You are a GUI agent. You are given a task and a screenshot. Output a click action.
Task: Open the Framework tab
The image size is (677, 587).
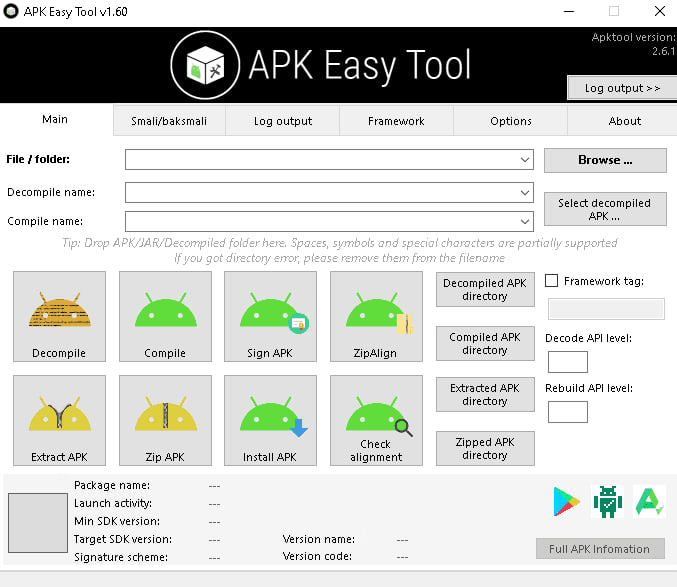pos(396,121)
